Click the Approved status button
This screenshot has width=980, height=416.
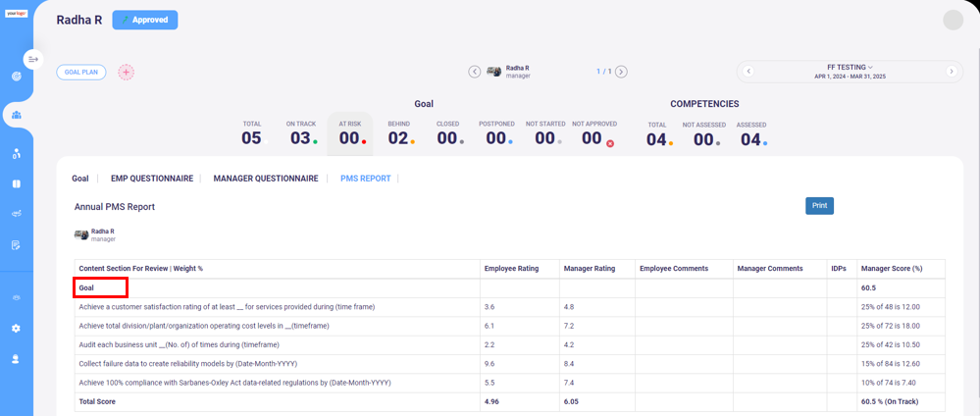coord(145,20)
